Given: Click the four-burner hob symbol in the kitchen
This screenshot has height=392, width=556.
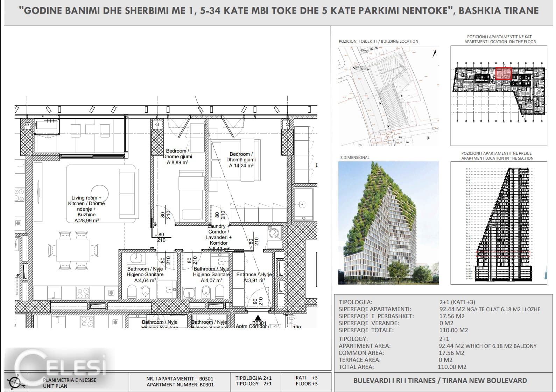Looking at the screenshot, I should tap(83, 292).
